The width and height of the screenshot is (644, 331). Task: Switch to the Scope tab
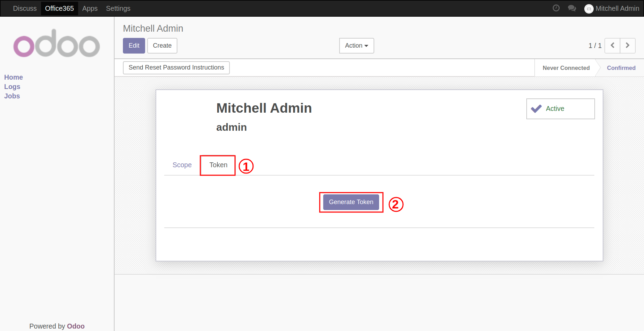[x=182, y=165]
